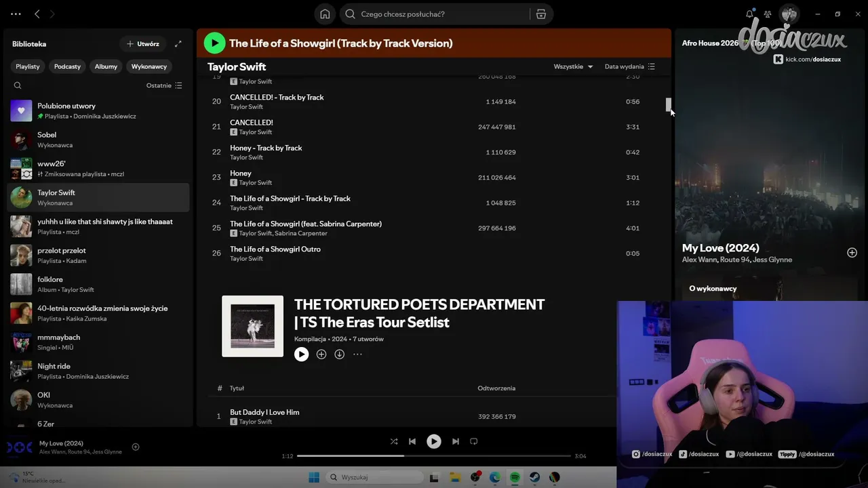Add My Love (2024) in right panel

852,253
